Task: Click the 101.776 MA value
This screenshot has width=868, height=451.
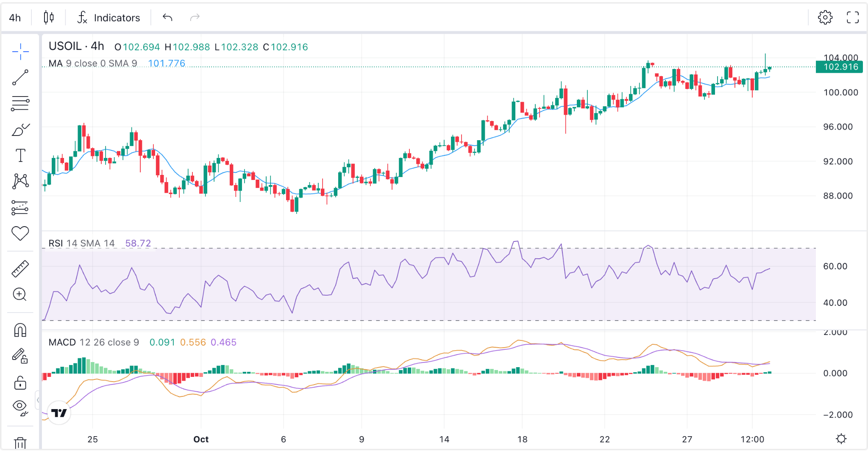Action: 167,64
